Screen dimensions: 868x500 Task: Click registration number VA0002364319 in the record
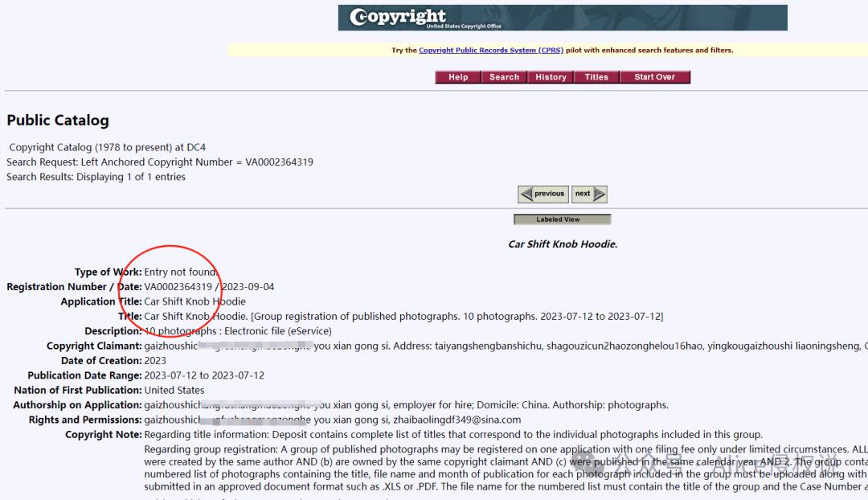coord(178,287)
